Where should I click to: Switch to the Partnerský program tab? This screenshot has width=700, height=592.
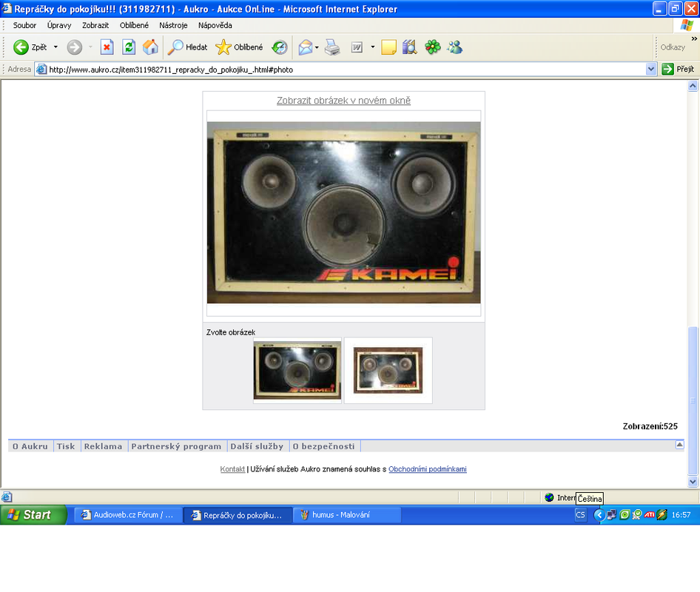[x=176, y=446]
